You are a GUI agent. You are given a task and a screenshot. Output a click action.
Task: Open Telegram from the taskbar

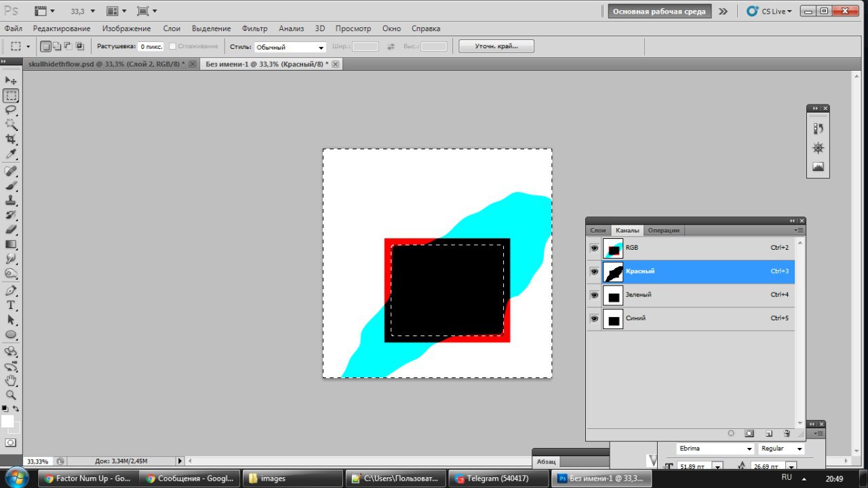[x=497, y=478]
